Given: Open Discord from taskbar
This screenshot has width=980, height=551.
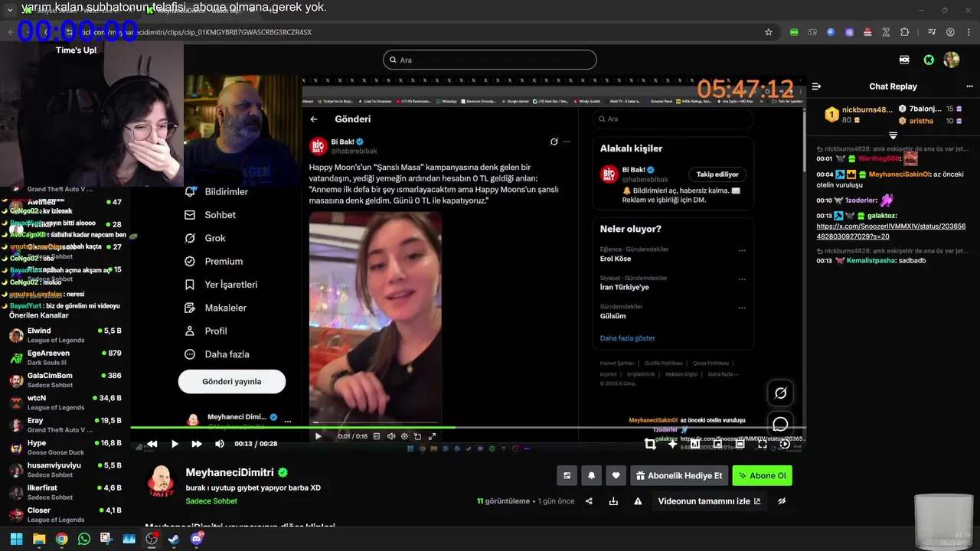Looking at the screenshot, I should (x=197, y=539).
